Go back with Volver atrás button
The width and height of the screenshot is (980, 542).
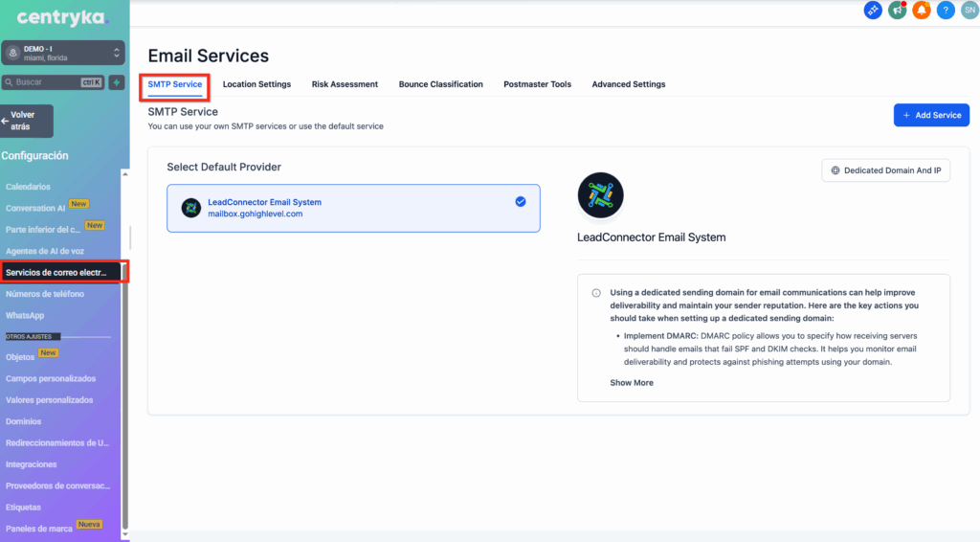(x=27, y=121)
